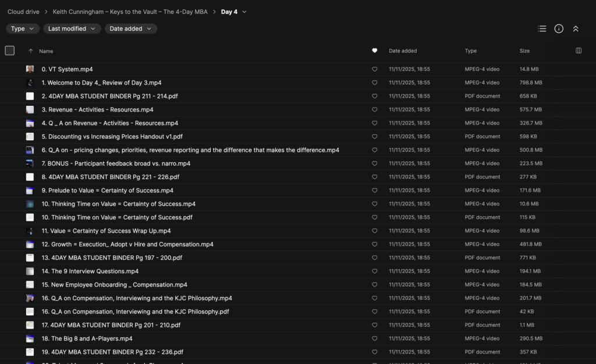Open the Type filter dropdown

(x=23, y=28)
